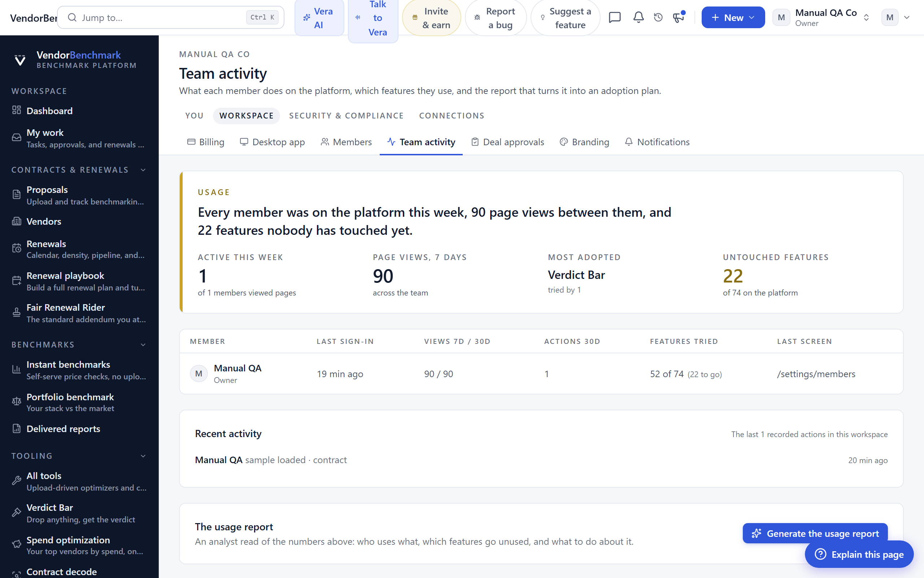The width and height of the screenshot is (924, 578).
Task: Open Delivered reports in sidebar
Action: [79, 428]
